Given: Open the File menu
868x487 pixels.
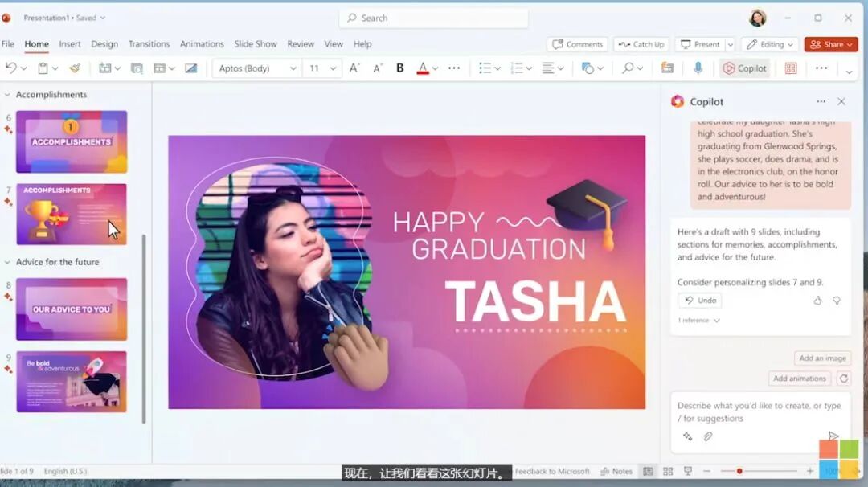Looking at the screenshot, I should pyautogui.click(x=8, y=43).
